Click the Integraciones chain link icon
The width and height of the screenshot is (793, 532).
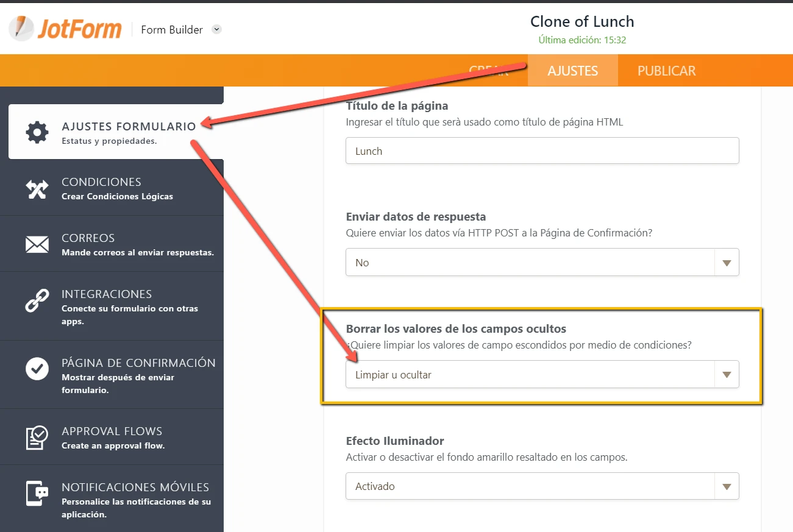pyautogui.click(x=37, y=301)
